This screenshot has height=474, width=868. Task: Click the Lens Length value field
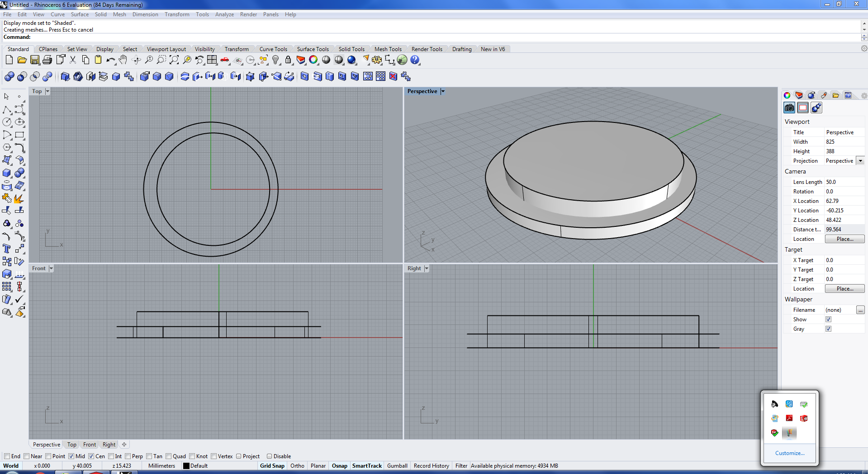(x=844, y=182)
